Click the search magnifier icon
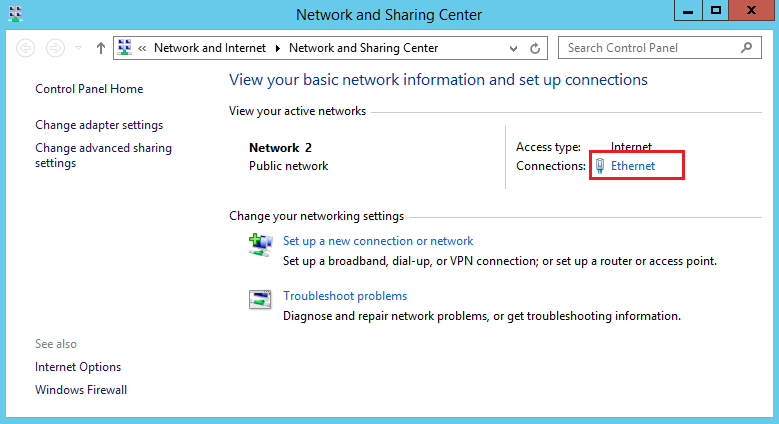 pos(746,48)
